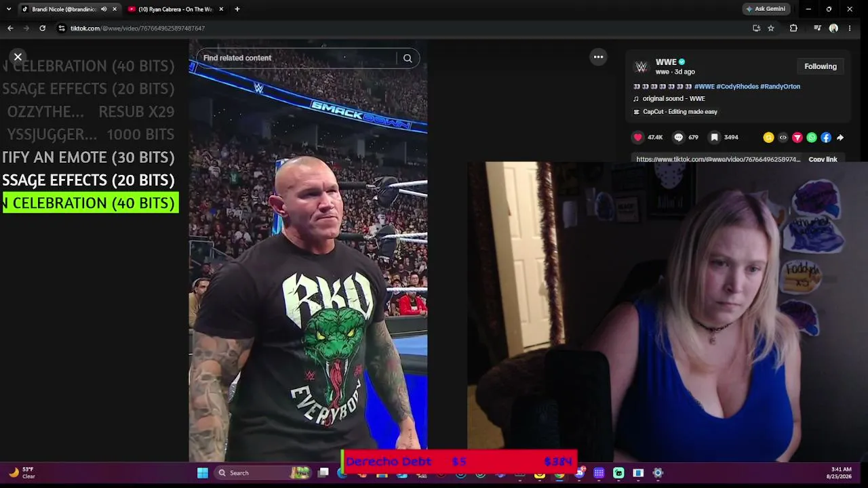Like the video with the heart icon

(637, 138)
